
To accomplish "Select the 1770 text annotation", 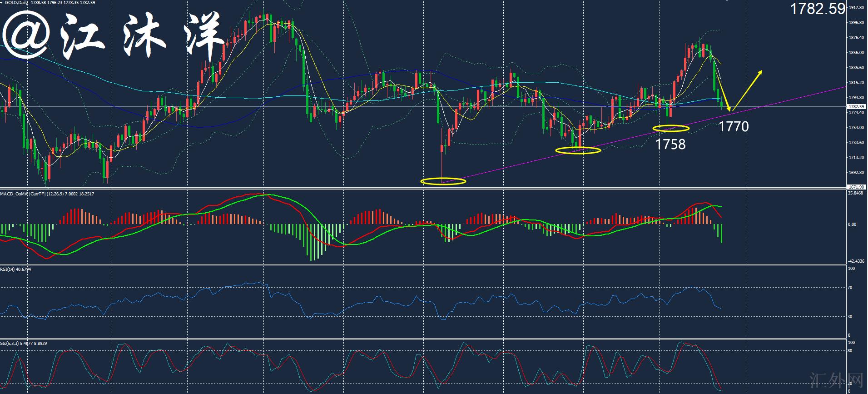I will coord(733,126).
